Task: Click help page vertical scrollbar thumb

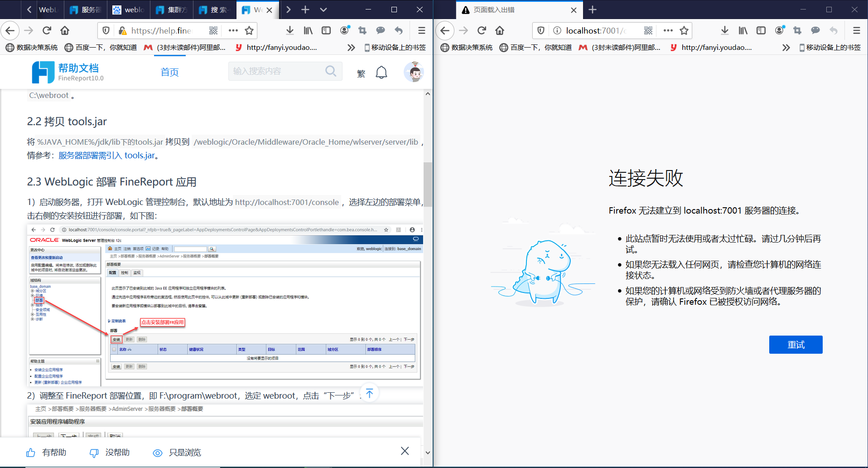Action: point(428,184)
